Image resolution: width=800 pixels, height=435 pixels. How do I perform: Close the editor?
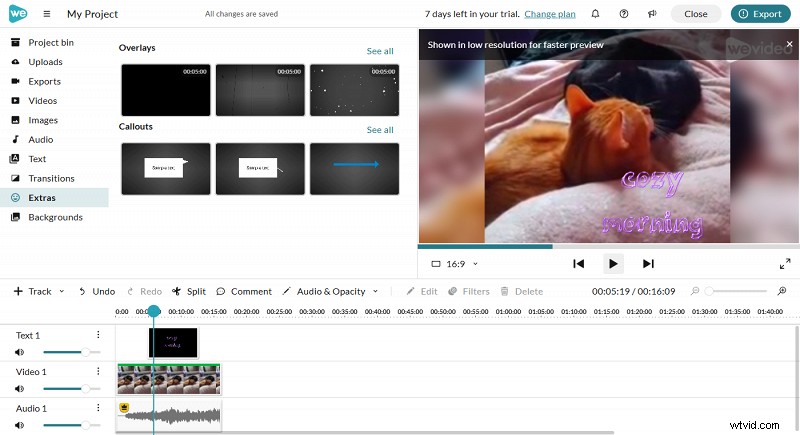click(x=695, y=14)
